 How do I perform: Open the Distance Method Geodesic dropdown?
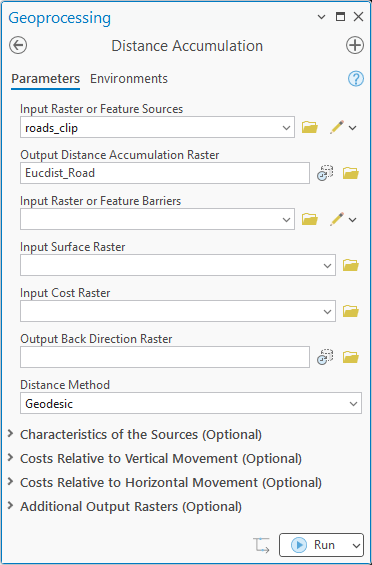(353, 404)
